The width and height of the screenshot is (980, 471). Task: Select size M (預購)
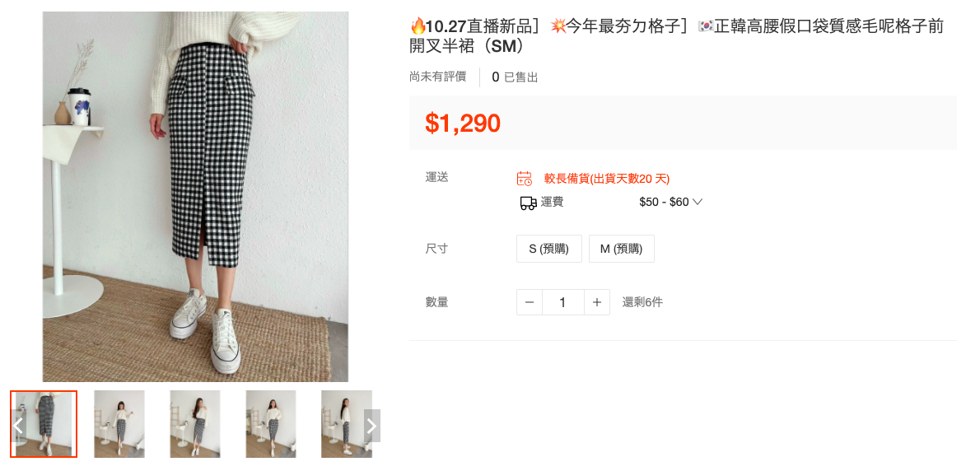(x=621, y=249)
